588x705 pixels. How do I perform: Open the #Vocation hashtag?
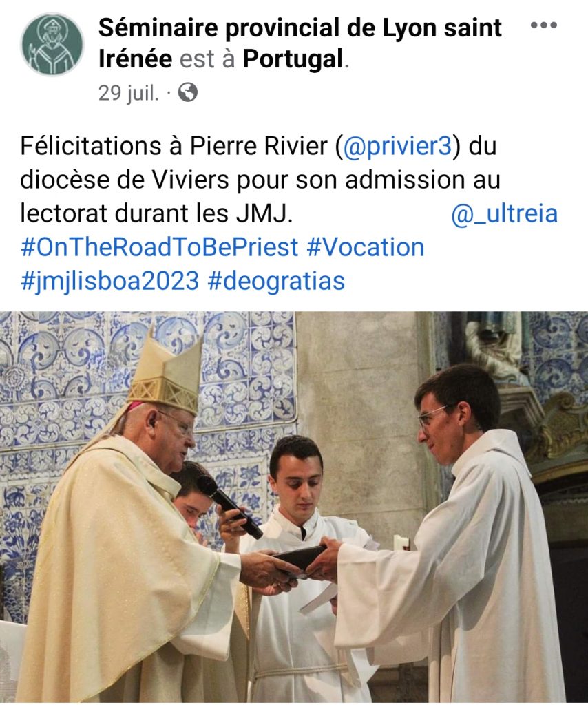[x=365, y=247]
